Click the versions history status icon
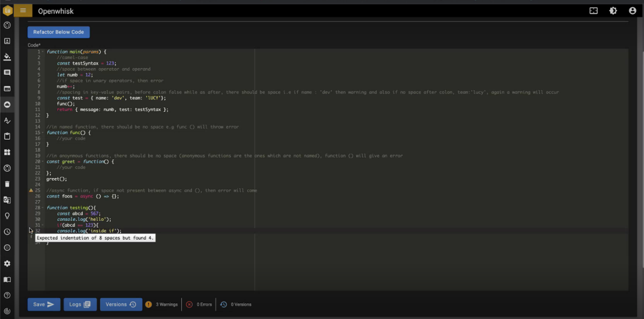This screenshot has width=644, height=319. [x=223, y=304]
